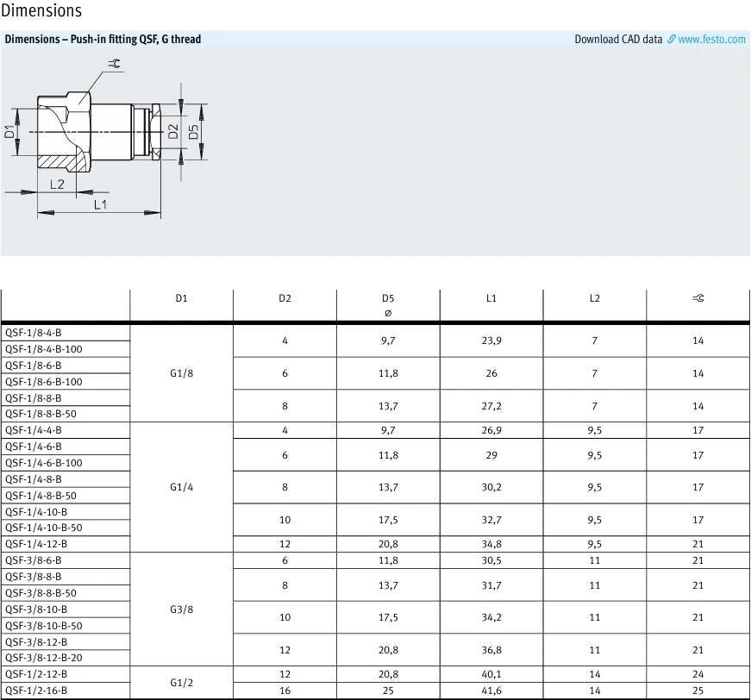Click the G3/8 thread cell
This screenshot has height=700, width=751.
click(x=182, y=609)
